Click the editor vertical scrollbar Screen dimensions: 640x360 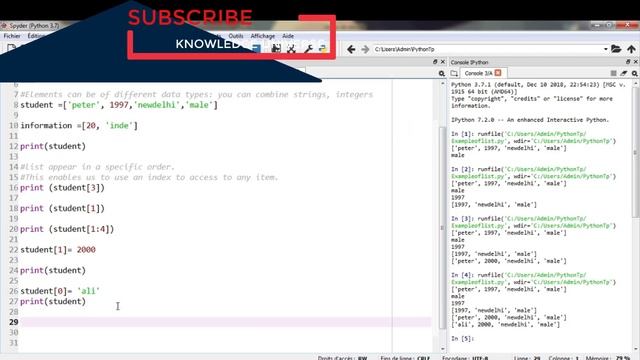pos(443,227)
